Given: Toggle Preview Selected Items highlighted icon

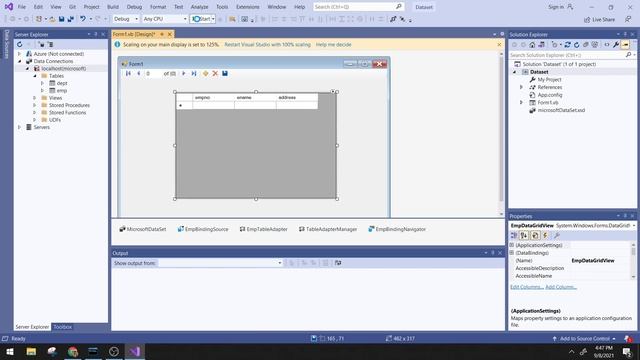Looking at the screenshot, I should pyautogui.click(x=625, y=44).
